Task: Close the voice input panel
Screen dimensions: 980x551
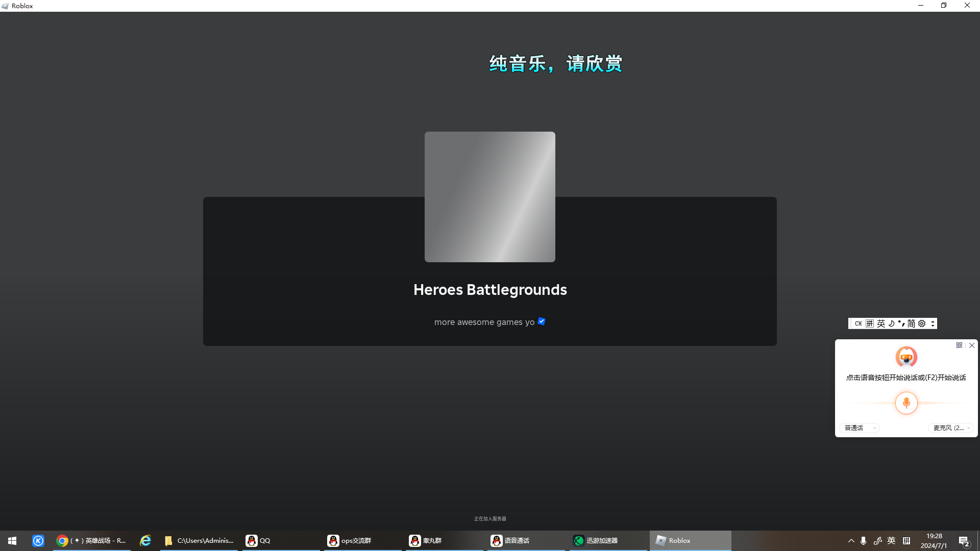Action: [972, 345]
